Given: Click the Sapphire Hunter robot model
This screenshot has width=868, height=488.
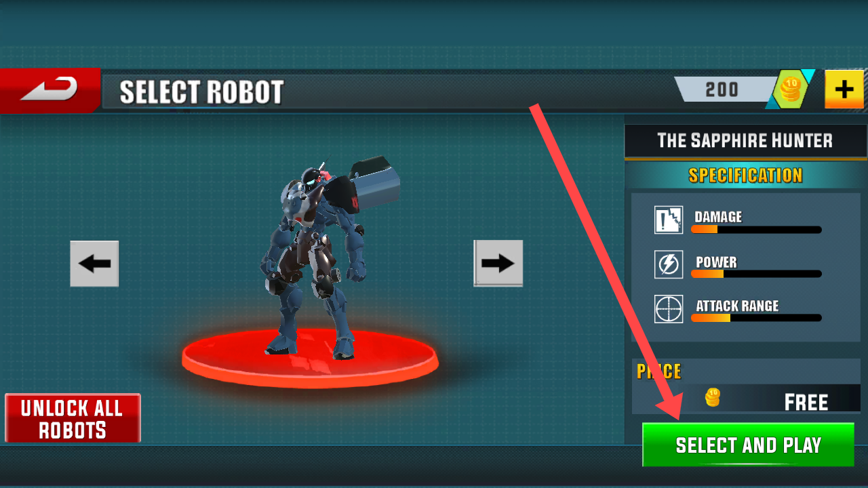Looking at the screenshot, I should point(319,261).
